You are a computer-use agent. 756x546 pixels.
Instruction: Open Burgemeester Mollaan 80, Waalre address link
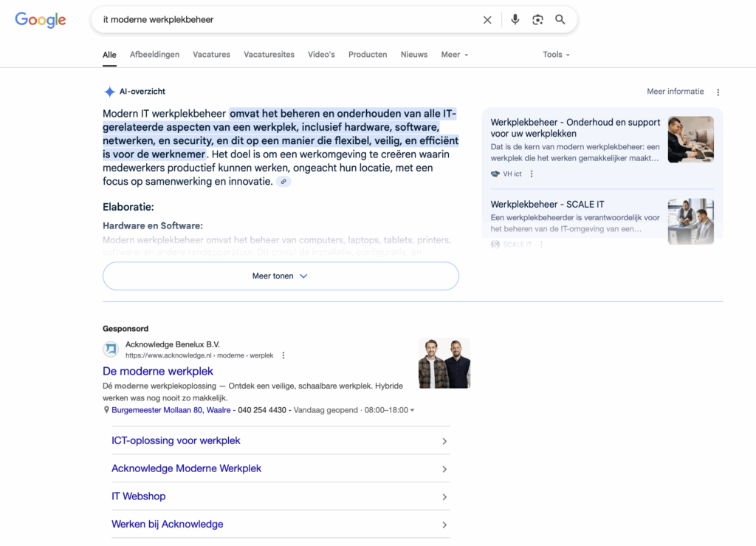point(171,410)
